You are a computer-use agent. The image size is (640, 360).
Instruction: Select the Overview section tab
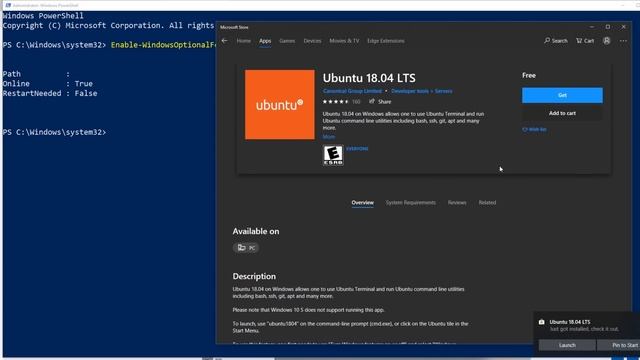click(x=362, y=202)
